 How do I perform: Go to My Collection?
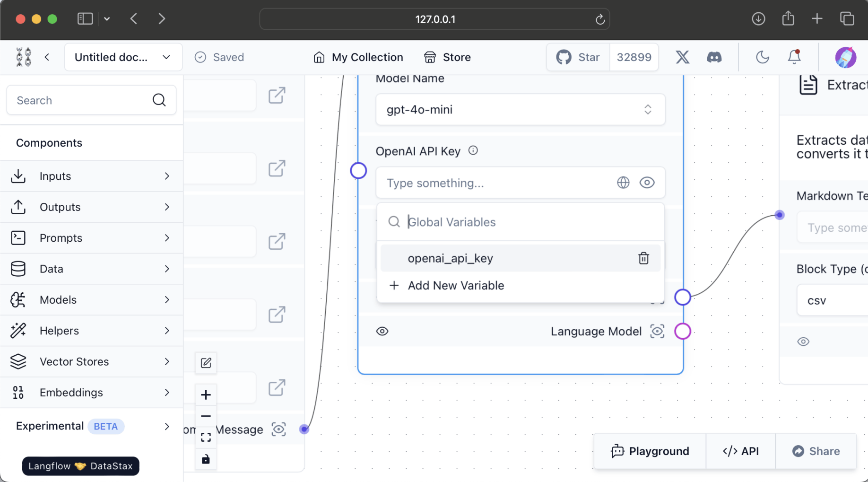[358, 57]
